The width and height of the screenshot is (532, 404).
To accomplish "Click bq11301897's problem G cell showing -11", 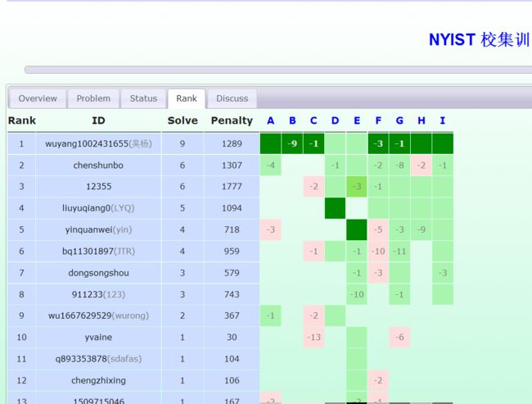I will pyautogui.click(x=399, y=252).
